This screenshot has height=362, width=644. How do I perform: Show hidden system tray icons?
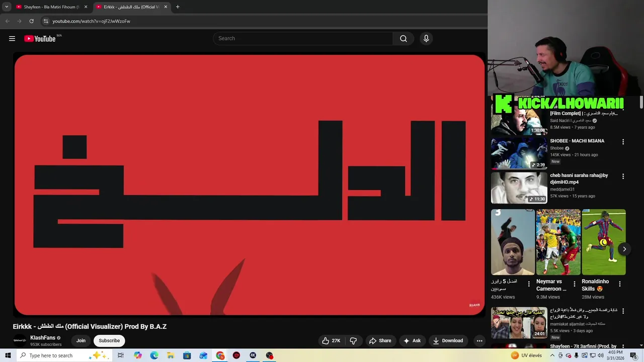pos(552,355)
